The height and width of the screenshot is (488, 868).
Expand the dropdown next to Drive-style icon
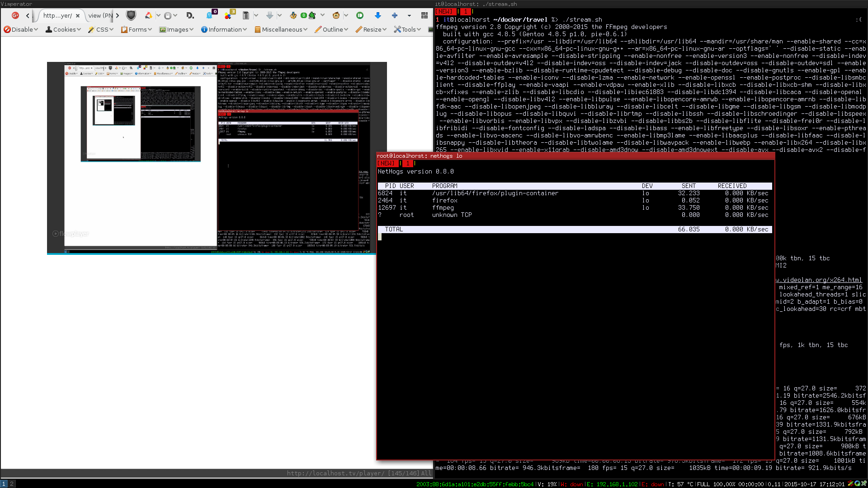pyautogui.click(x=158, y=15)
